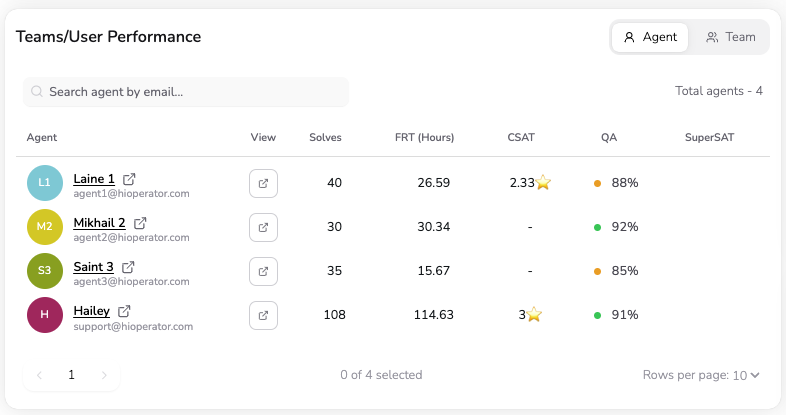
Task: Open external link icon beside Hailey
Action: [124, 311]
